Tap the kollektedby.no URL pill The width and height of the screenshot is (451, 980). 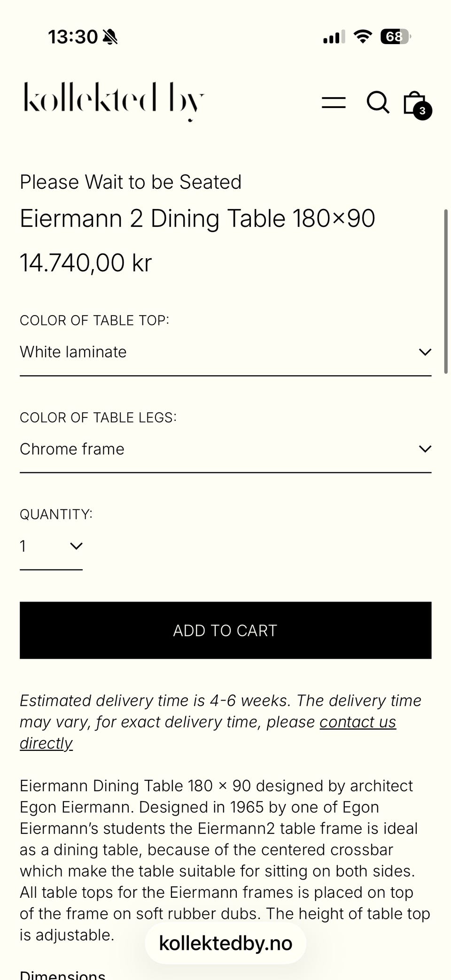click(x=225, y=943)
